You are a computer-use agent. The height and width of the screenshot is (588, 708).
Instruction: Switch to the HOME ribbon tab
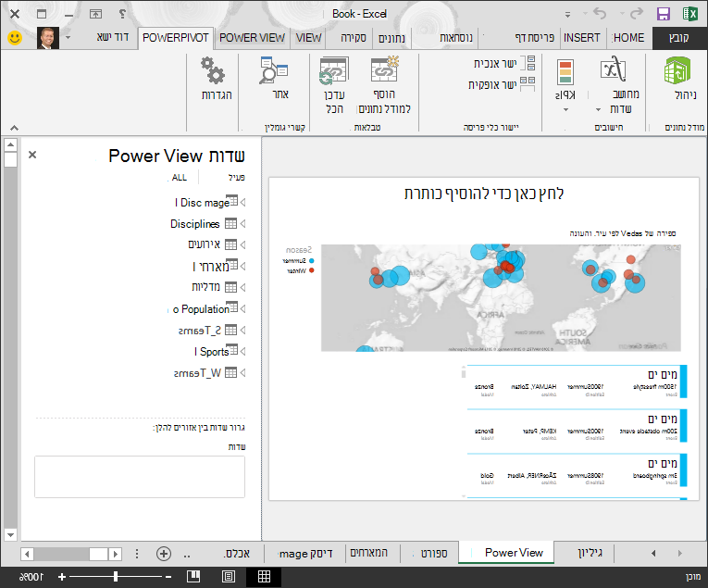628,38
